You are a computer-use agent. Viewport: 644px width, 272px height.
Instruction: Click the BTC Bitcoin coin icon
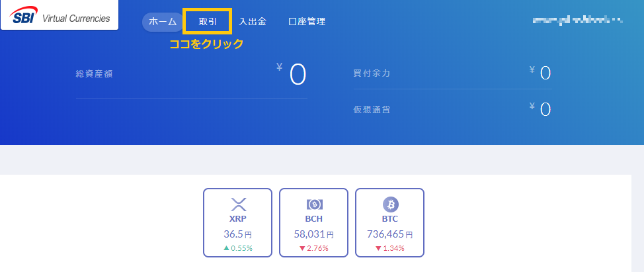pos(389,204)
